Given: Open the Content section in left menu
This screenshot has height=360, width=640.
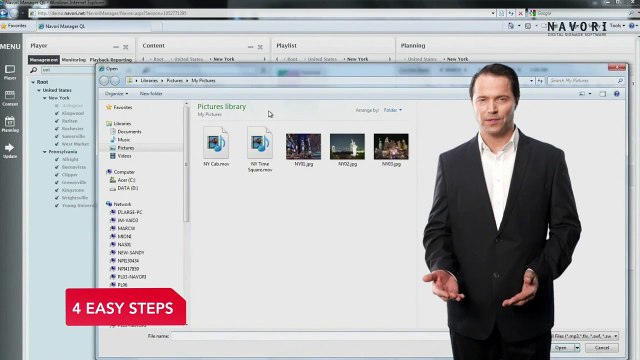Looking at the screenshot, I should click(10, 98).
